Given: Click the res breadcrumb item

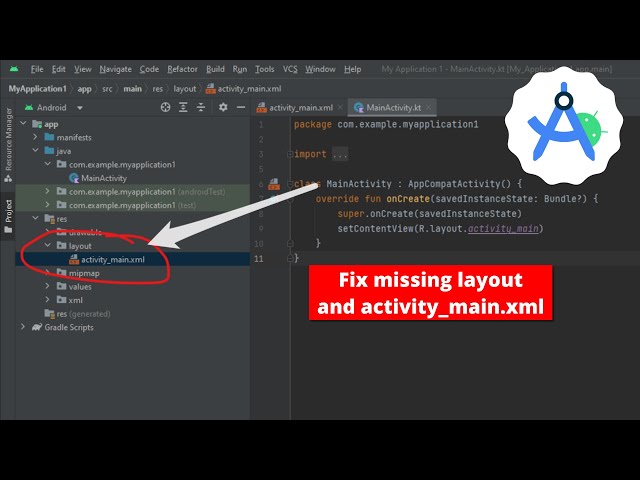Looking at the screenshot, I should [158, 89].
